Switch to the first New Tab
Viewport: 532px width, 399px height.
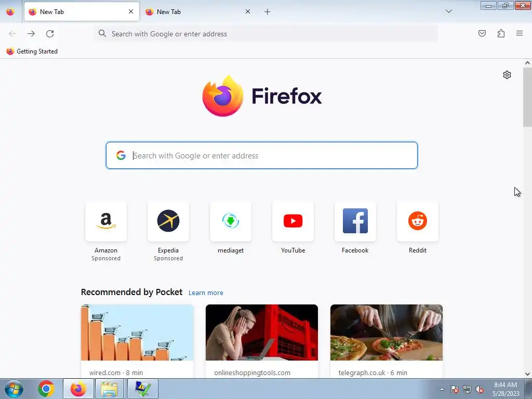(82, 11)
